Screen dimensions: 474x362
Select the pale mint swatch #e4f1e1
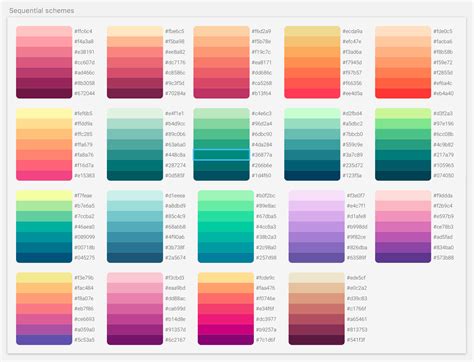[135, 114]
